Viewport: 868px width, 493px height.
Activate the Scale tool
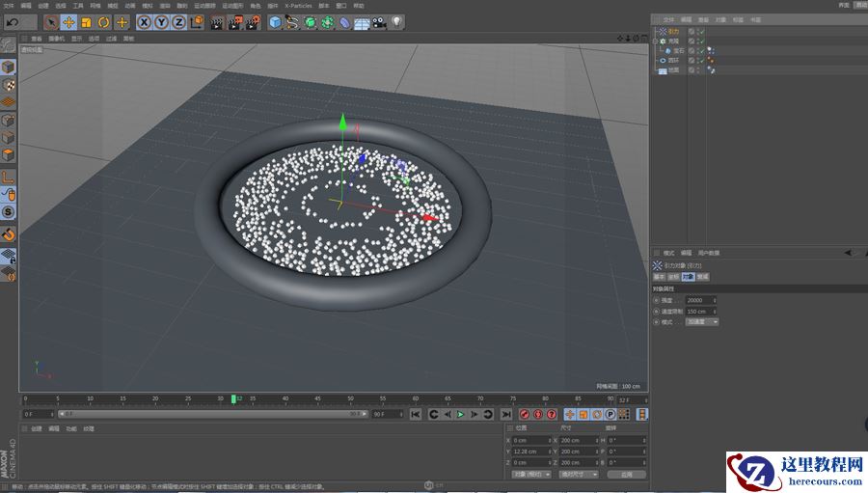point(87,22)
